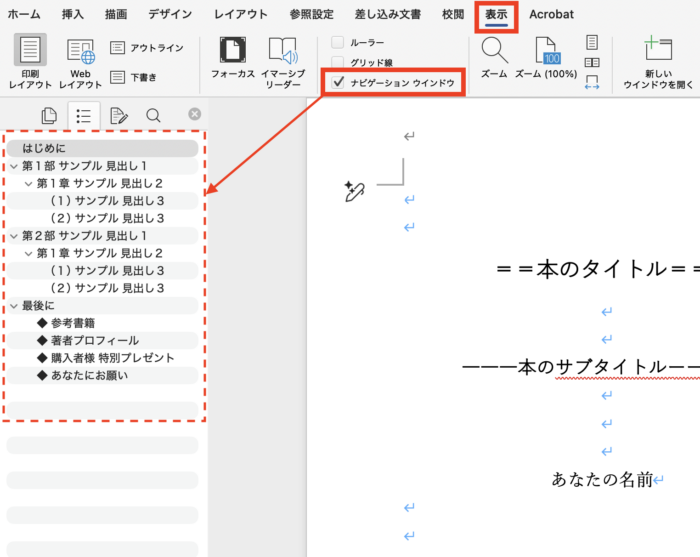This screenshot has width=700, height=557.
Task: Jump to ◆参考書籍 heading
Action: pos(102,323)
